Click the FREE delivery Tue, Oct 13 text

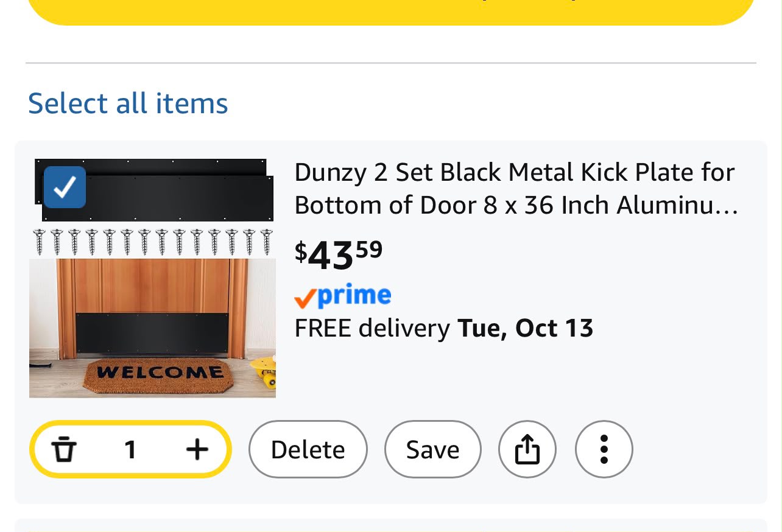point(444,328)
